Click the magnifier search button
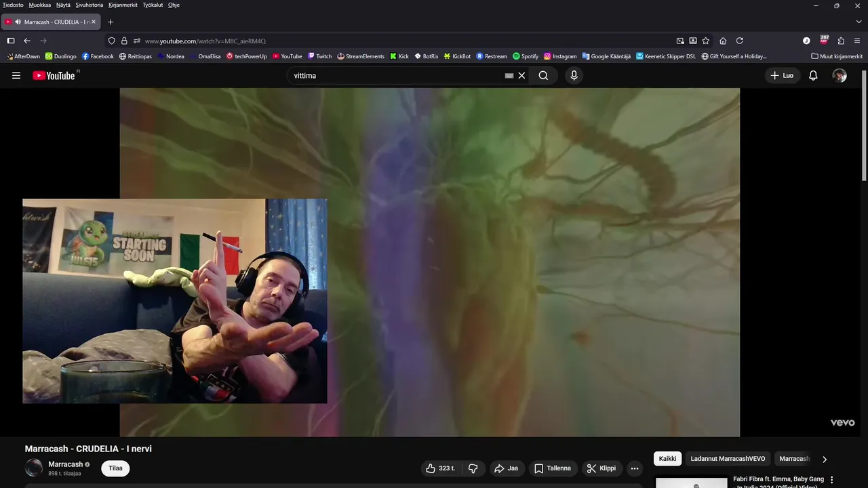Screen dimensions: 868x488 click(543, 75)
